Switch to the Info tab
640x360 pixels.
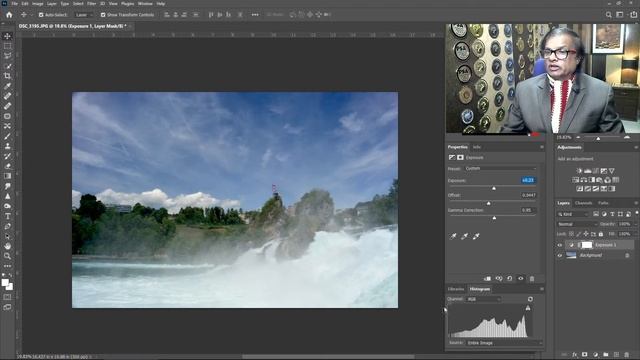click(476, 147)
